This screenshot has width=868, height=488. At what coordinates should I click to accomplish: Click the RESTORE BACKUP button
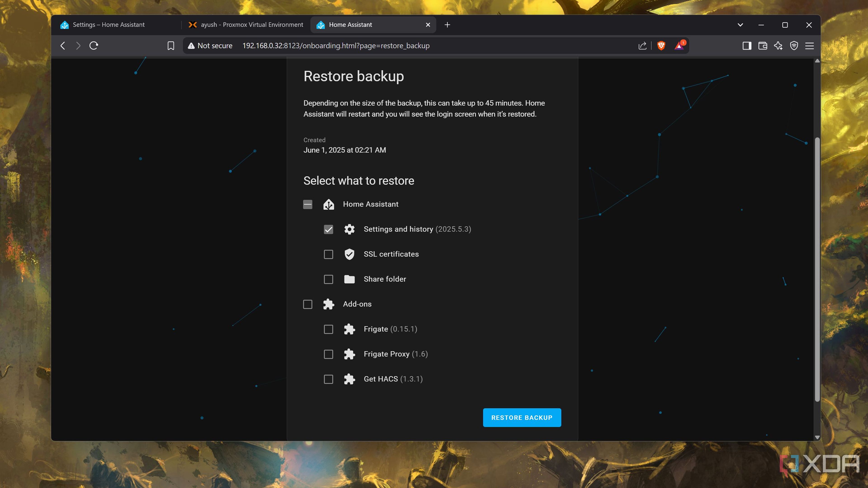522,418
